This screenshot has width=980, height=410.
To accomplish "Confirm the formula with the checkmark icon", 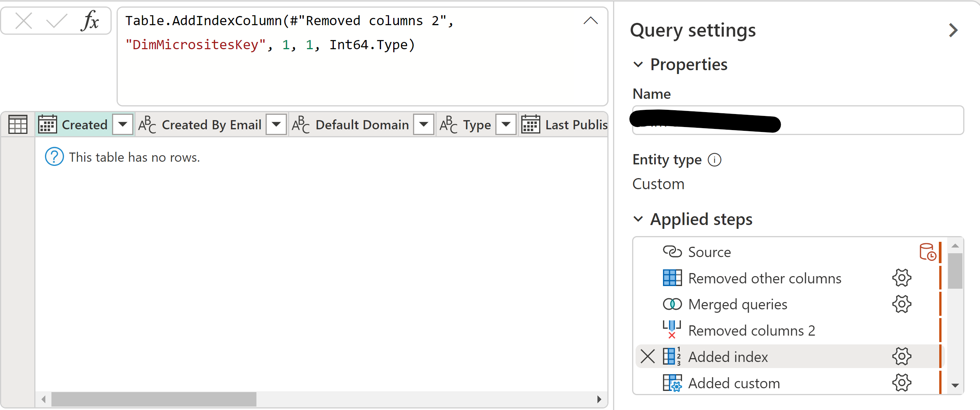I will point(56,21).
